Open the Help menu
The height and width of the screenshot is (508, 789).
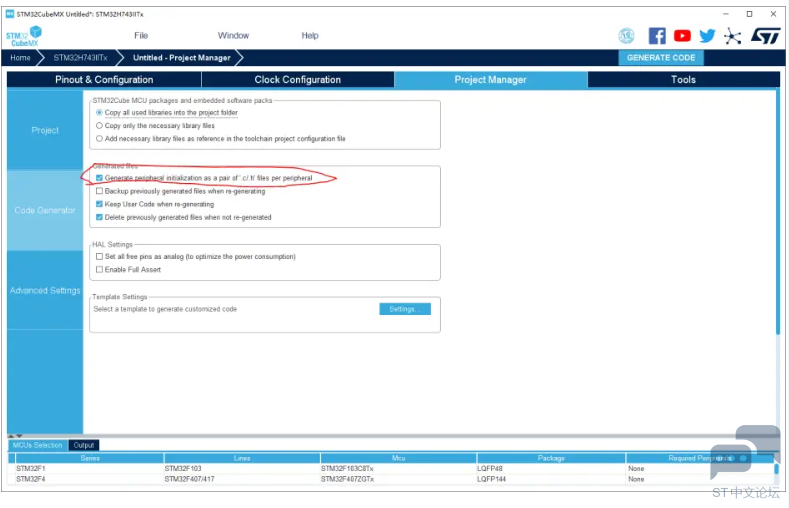tap(310, 36)
